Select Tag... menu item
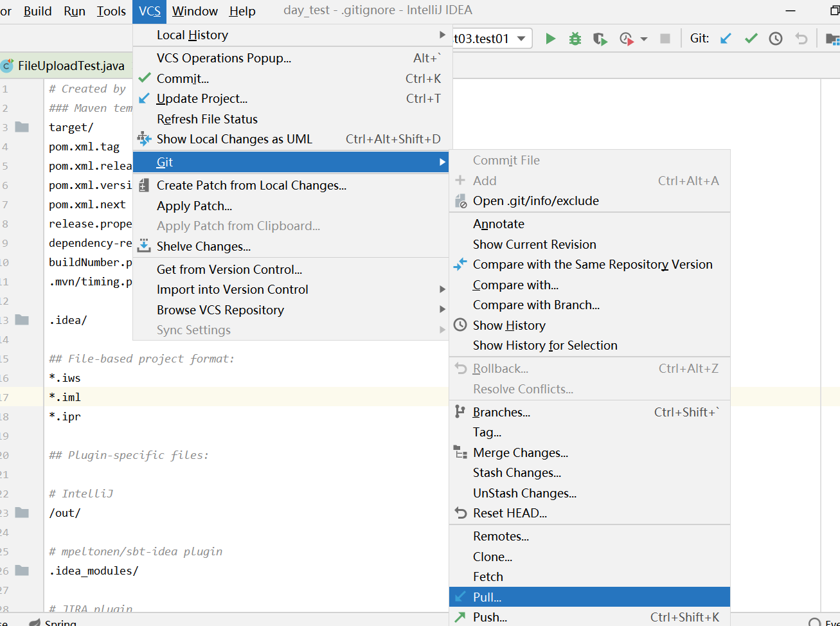Viewport: 840px width, 626px height. pyautogui.click(x=589, y=432)
